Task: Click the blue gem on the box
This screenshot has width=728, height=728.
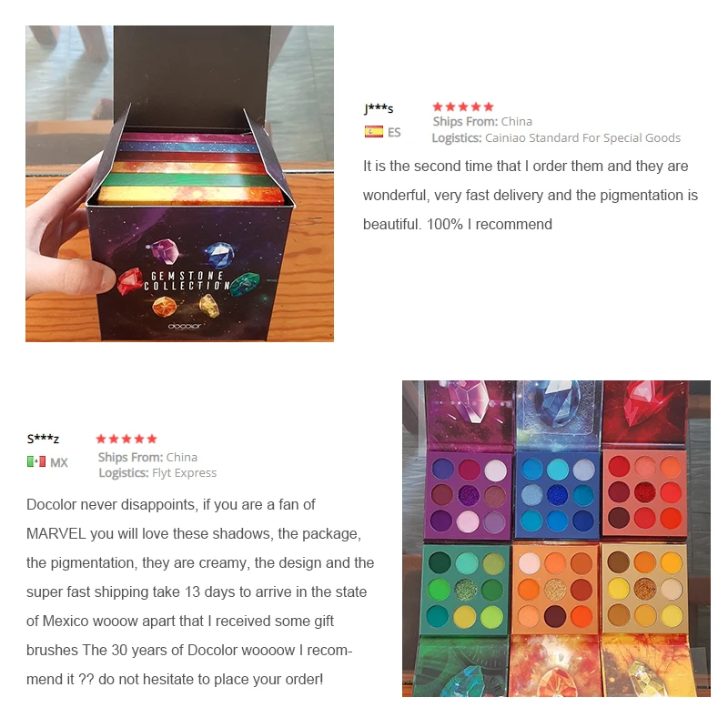Action: 219,255
